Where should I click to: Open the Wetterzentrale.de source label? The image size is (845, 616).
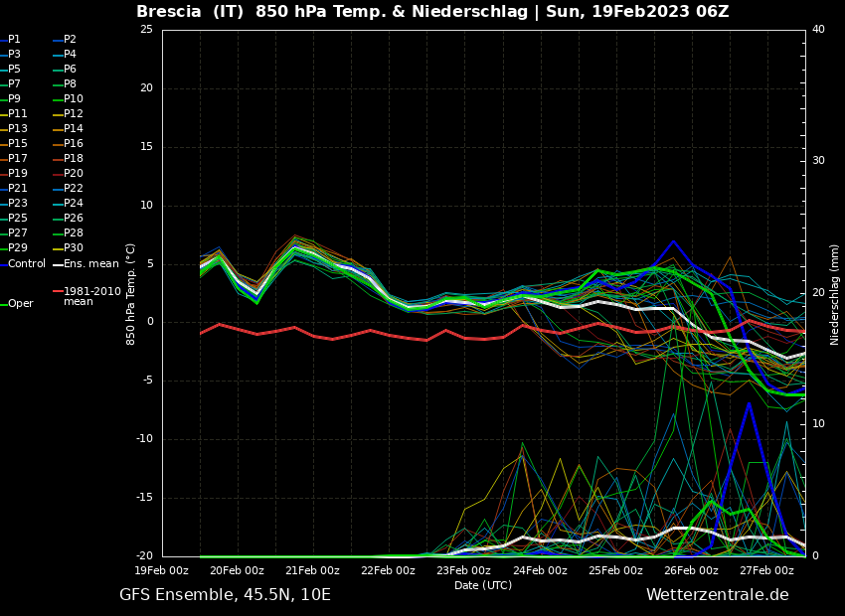(718, 595)
